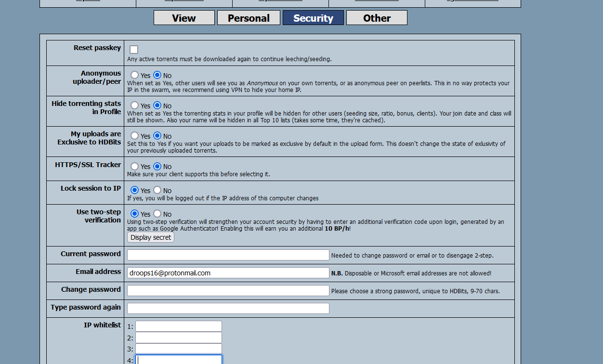Tick the Reset passkey checkbox
This screenshot has width=603, height=364.
134,50
